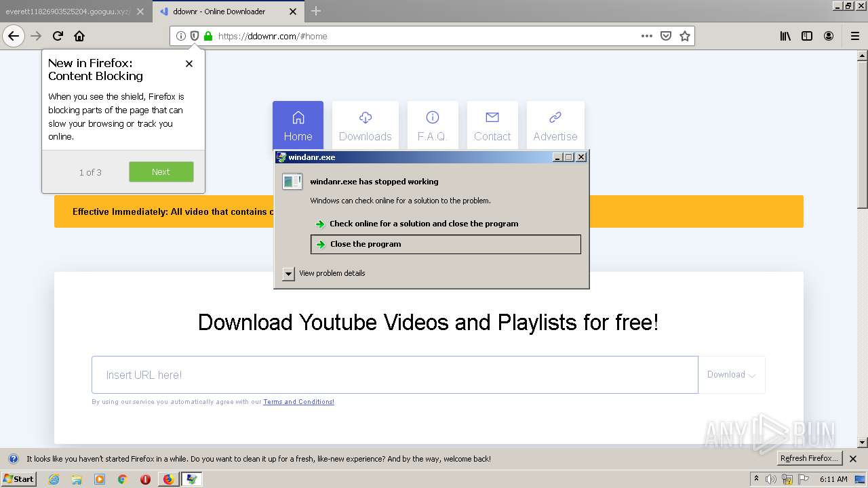868x488 pixels.
Task: Open the Download format dropdown
Action: 732,375
